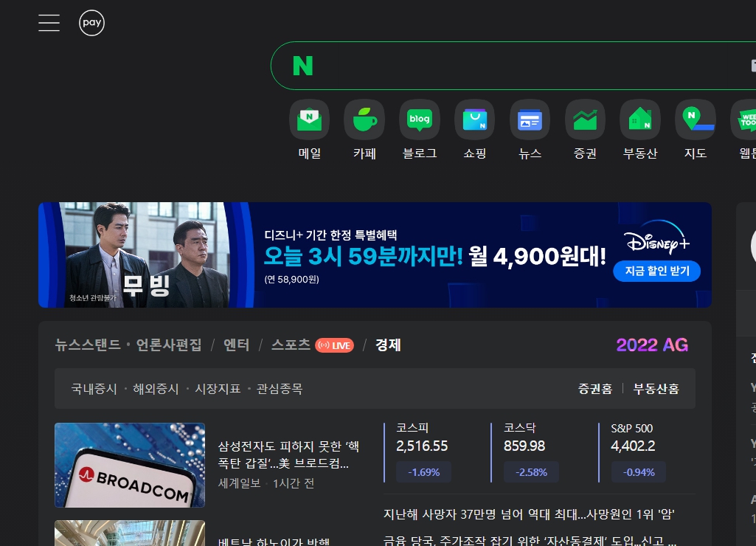Open the hamburger menu
The width and height of the screenshot is (756, 546).
tap(49, 23)
